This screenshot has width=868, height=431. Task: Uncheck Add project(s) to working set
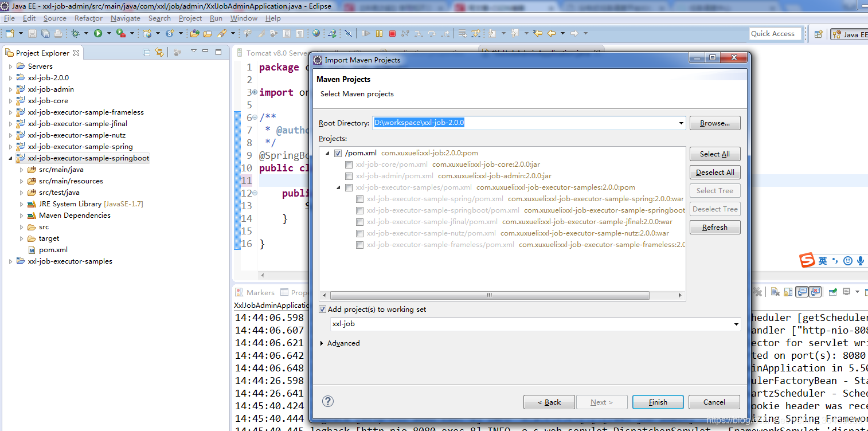pos(323,309)
